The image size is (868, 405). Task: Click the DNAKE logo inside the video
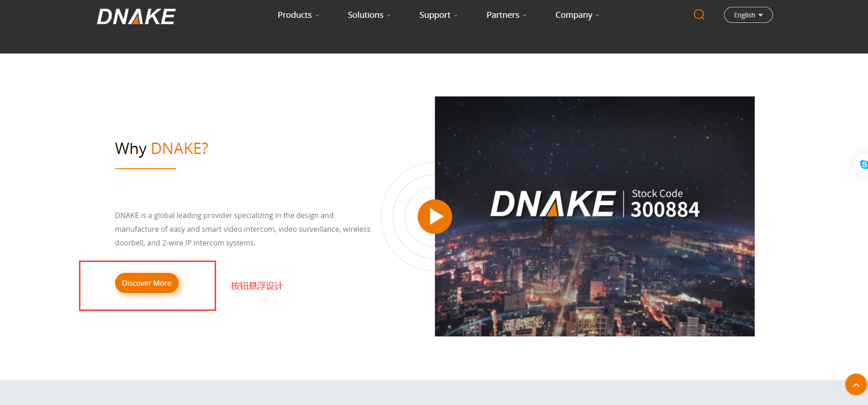[x=553, y=204]
